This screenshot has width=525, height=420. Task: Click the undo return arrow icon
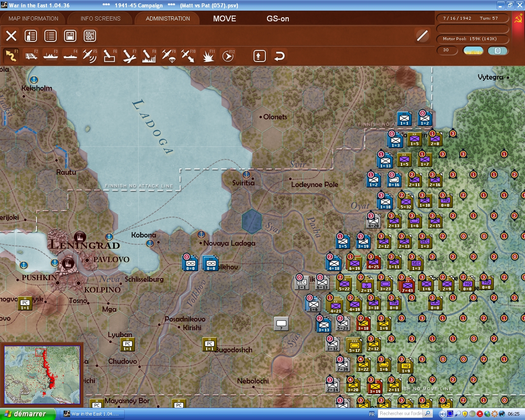(279, 56)
